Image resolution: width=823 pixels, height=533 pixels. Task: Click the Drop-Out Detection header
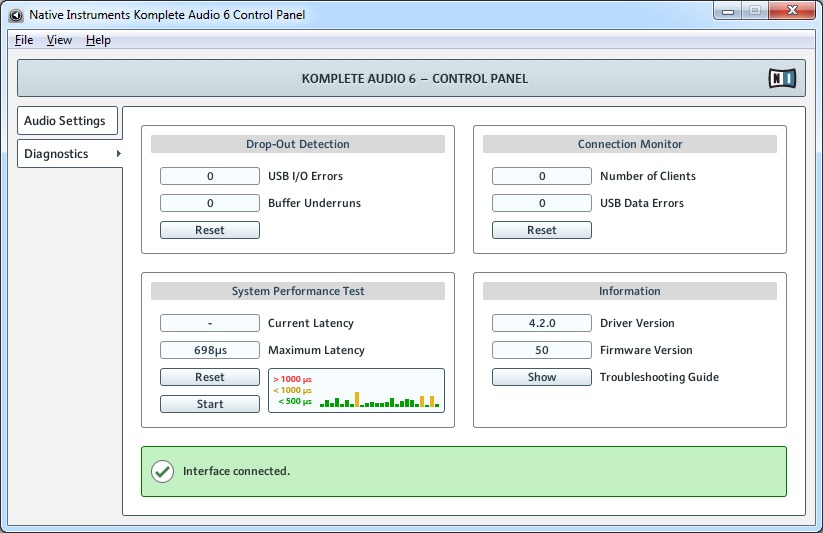(x=298, y=144)
